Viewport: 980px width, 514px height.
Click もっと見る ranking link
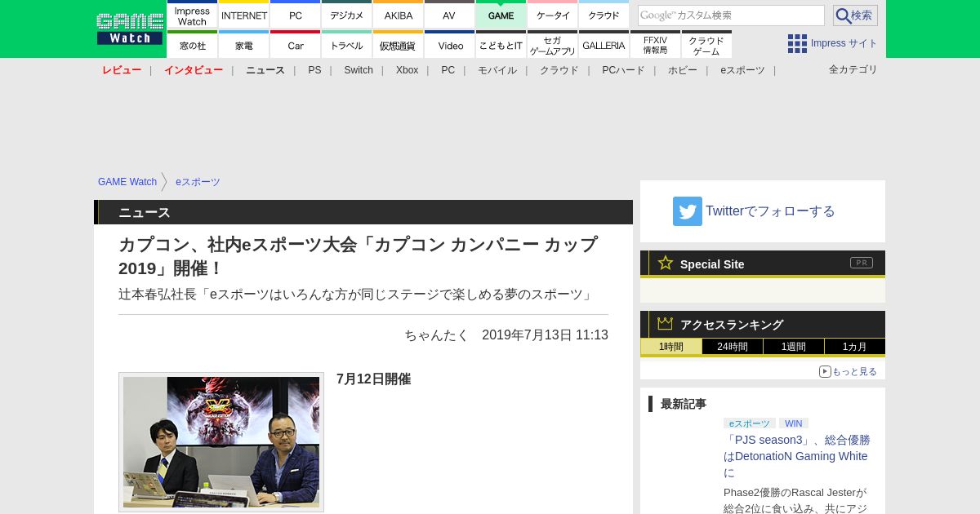click(x=854, y=371)
